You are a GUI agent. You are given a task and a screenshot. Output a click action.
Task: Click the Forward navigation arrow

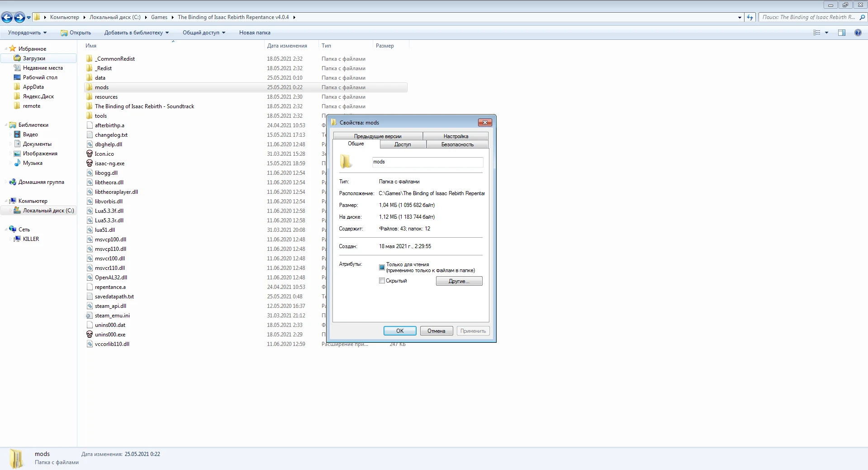coord(19,17)
